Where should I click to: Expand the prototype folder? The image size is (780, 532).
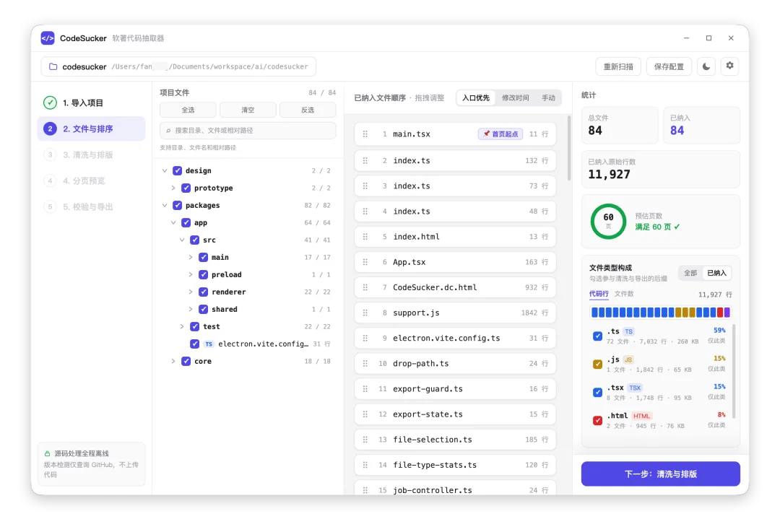(x=173, y=188)
